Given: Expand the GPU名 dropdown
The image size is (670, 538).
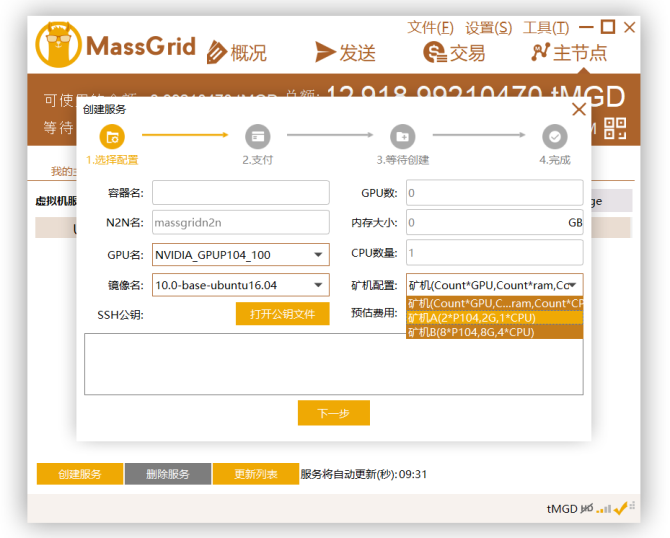Looking at the screenshot, I should point(318,255).
